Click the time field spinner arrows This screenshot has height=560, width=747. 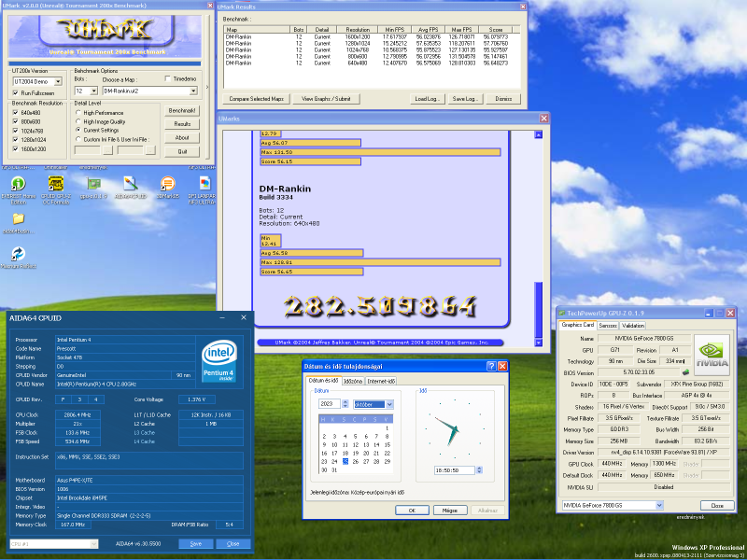[x=479, y=470]
